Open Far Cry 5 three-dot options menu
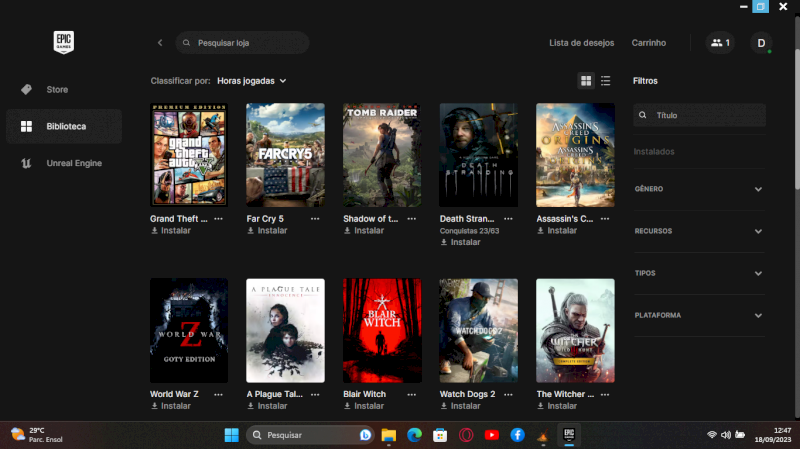 315,218
